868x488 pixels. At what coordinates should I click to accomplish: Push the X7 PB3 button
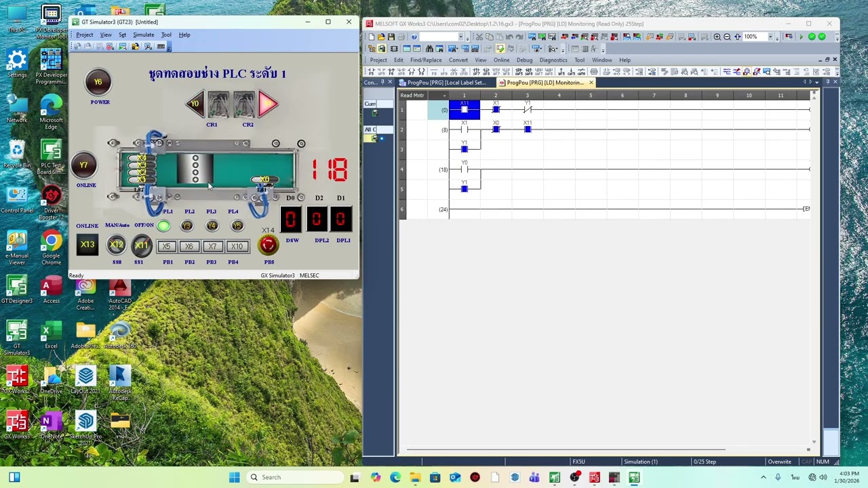point(212,247)
